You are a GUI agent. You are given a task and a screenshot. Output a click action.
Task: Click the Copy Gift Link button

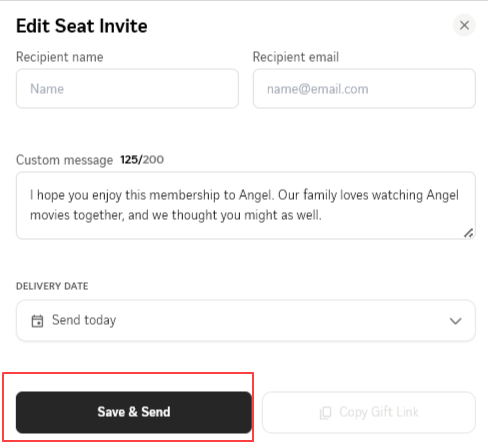point(369,412)
